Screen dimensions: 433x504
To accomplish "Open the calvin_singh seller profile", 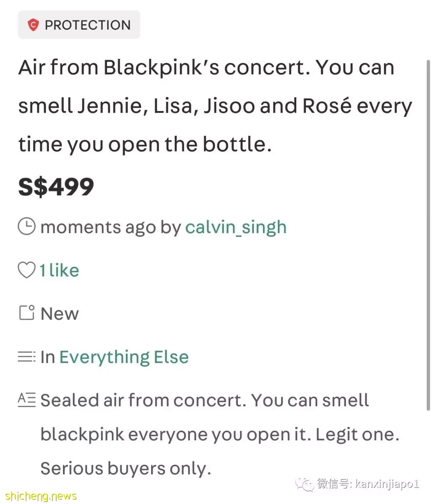I will point(236,227).
